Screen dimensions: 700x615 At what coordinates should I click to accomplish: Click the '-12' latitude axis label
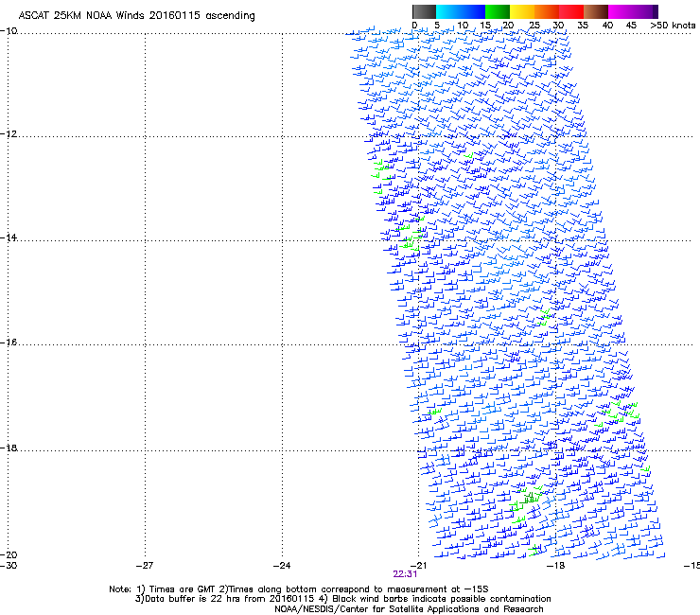coord(9,134)
